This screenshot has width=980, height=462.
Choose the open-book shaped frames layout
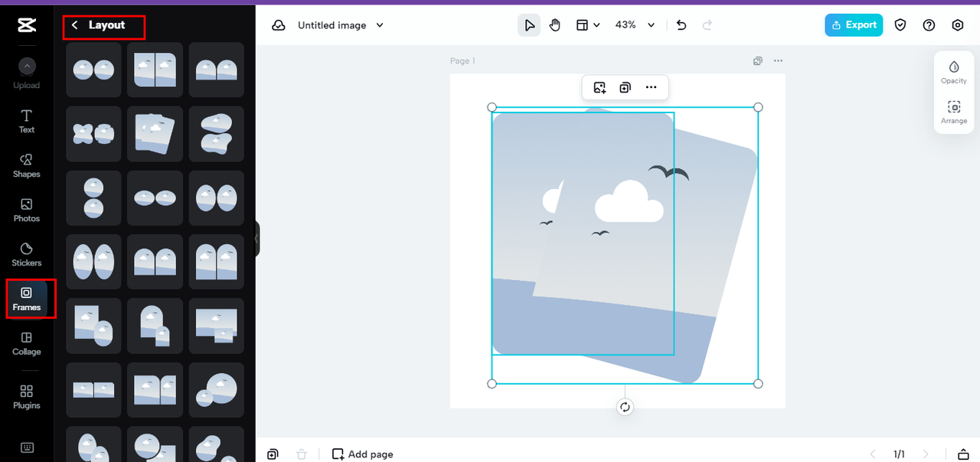(x=155, y=390)
